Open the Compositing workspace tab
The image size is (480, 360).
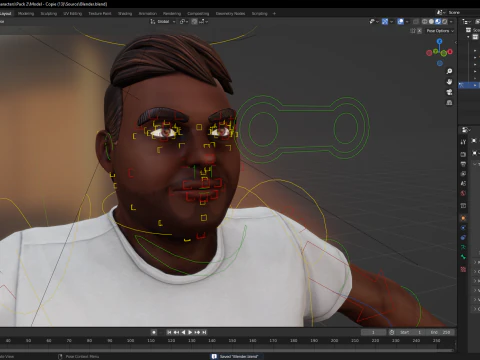click(198, 13)
